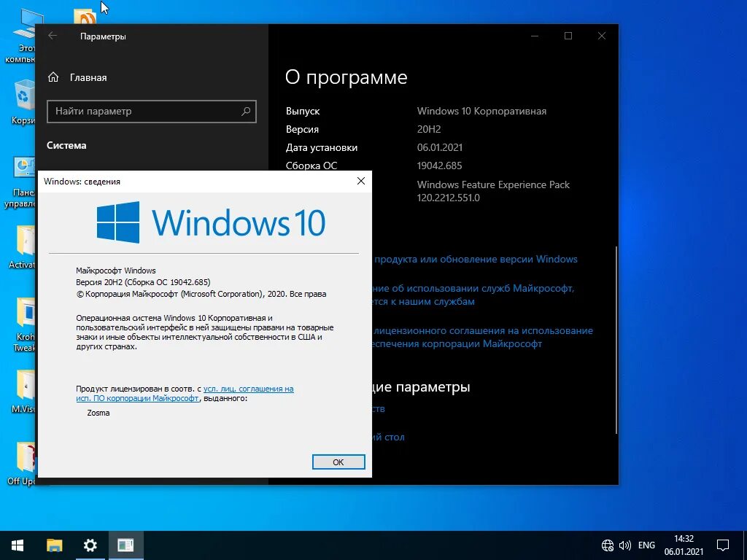Click the Выпуск label in Settings

point(303,112)
